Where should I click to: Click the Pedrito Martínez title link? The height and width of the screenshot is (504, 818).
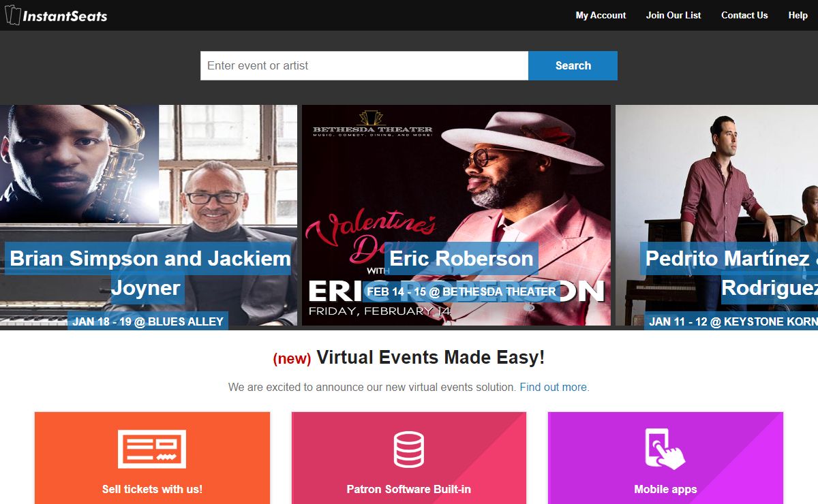pyautogui.click(x=729, y=272)
